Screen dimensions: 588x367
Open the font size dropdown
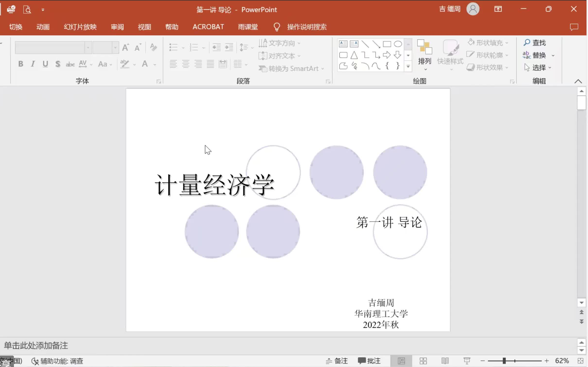[115, 47]
